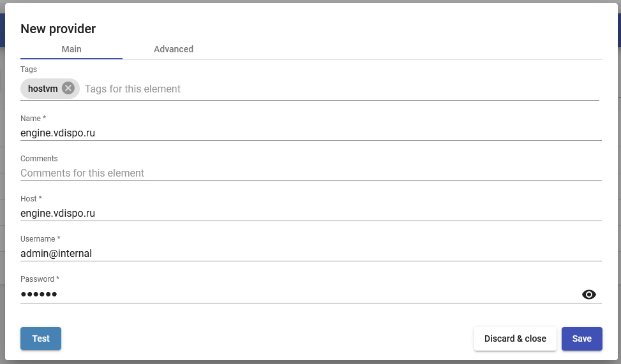Select the Username field with admin@internal

[x=311, y=253]
